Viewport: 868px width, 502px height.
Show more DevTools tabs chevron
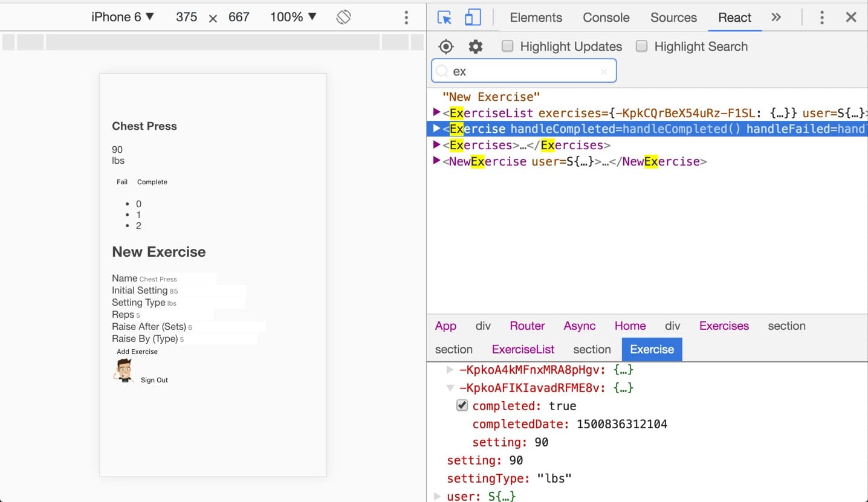[776, 18]
